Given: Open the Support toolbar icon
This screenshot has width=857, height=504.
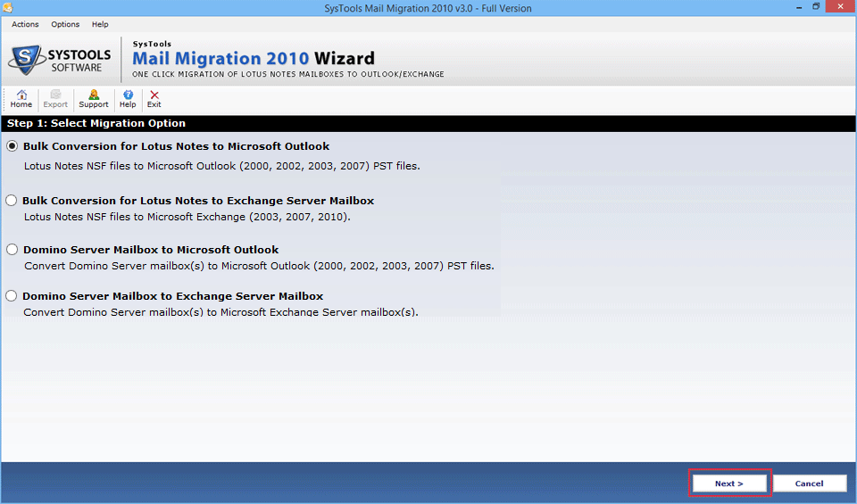Looking at the screenshot, I should click(94, 99).
